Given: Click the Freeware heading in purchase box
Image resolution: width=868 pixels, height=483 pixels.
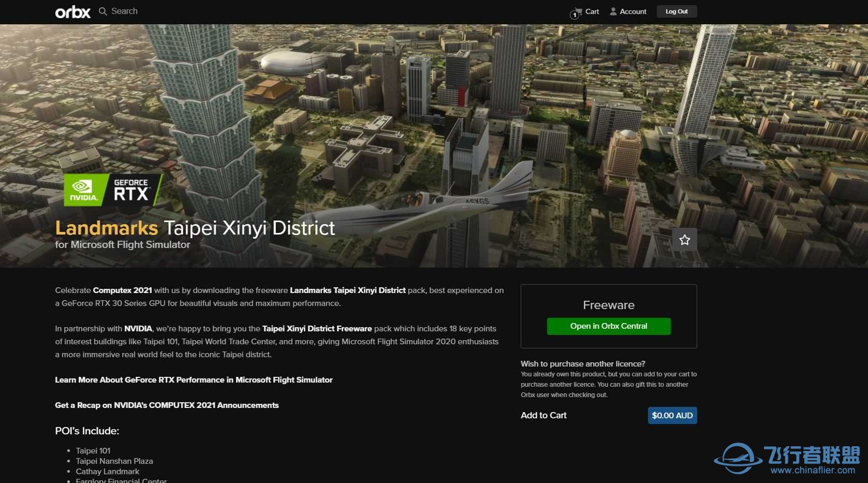Looking at the screenshot, I should pos(609,305).
